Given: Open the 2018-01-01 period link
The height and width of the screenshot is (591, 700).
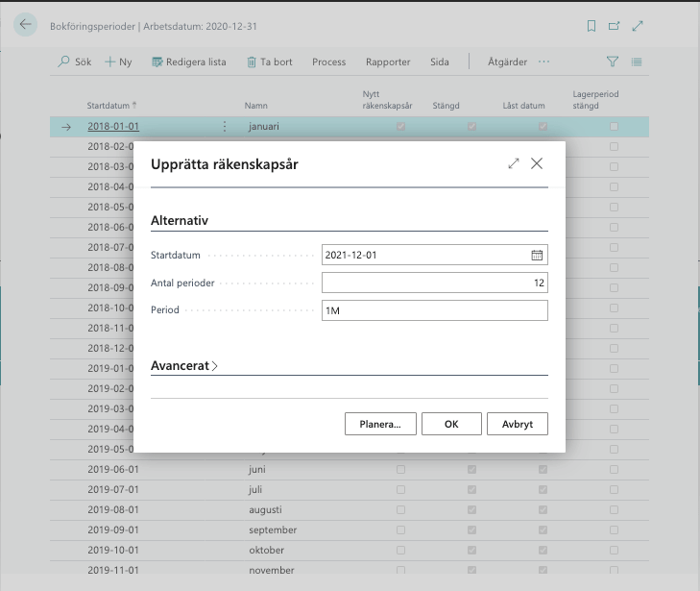Looking at the screenshot, I should 113,127.
